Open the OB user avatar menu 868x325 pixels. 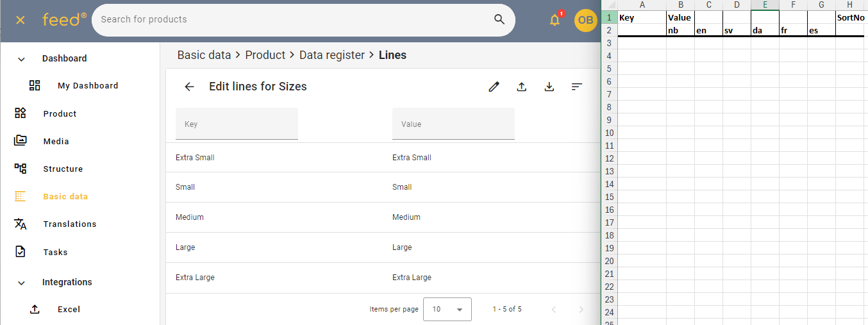[585, 20]
